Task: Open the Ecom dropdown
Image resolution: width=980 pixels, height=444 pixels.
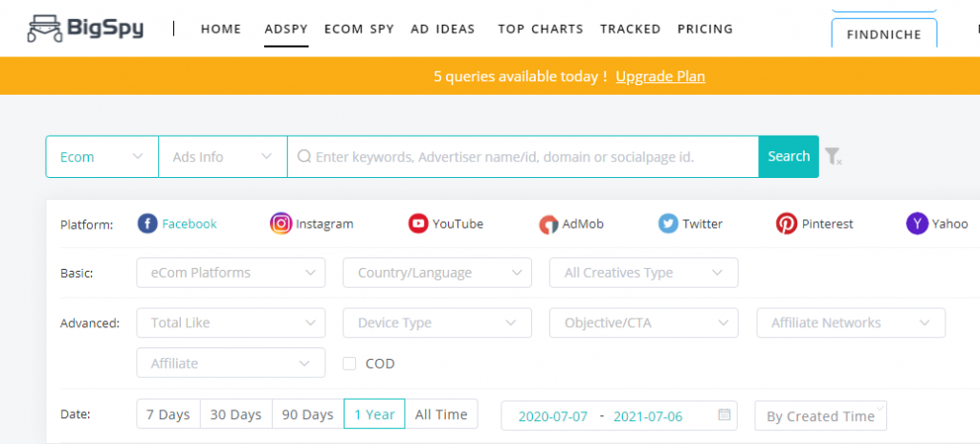Action: click(101, 156)
